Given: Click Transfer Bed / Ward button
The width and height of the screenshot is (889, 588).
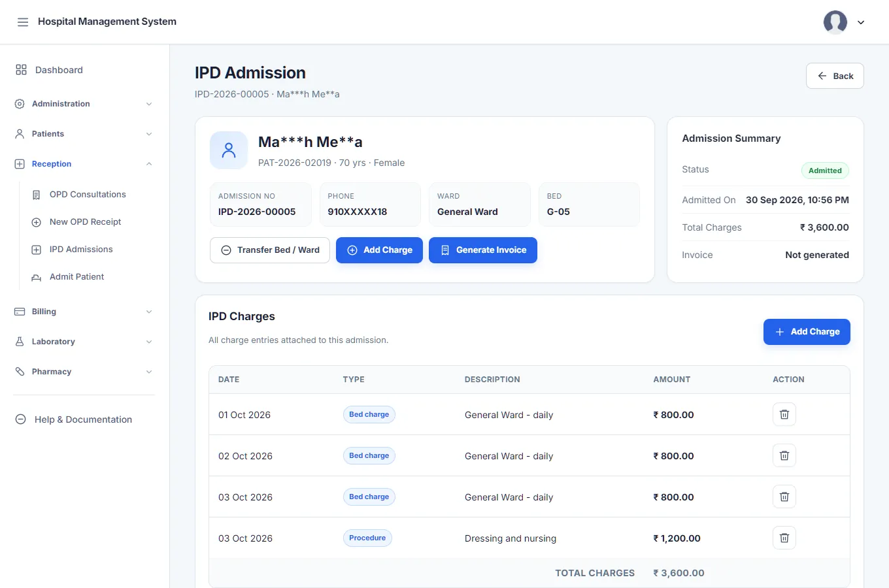Looking at the screenshot, I should pos(270,250).
